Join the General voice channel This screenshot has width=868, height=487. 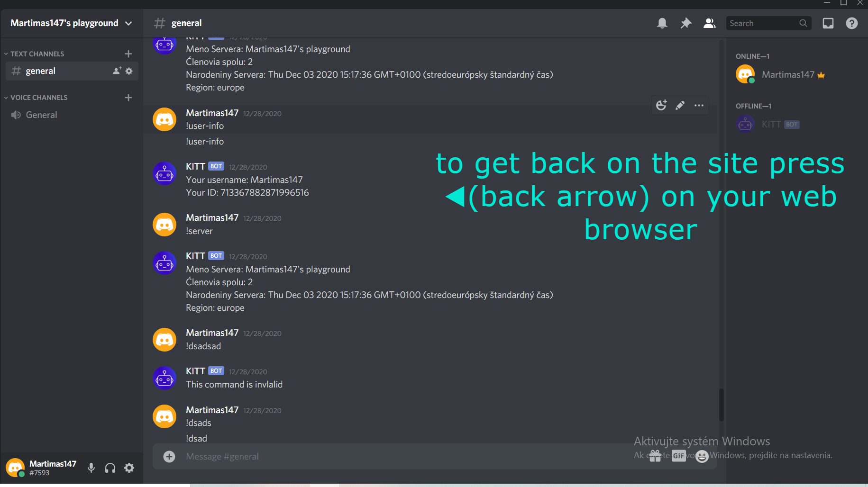(72, 115)
